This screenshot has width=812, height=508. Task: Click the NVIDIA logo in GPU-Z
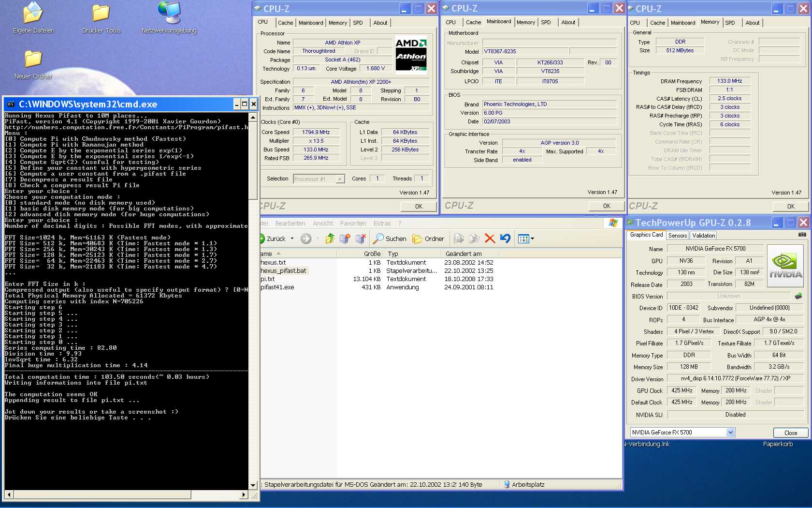coord(785,266)
